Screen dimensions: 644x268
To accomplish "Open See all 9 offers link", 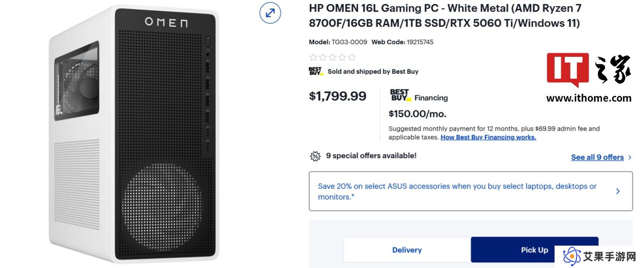I will pyautogui.click(x=597, y=157).
